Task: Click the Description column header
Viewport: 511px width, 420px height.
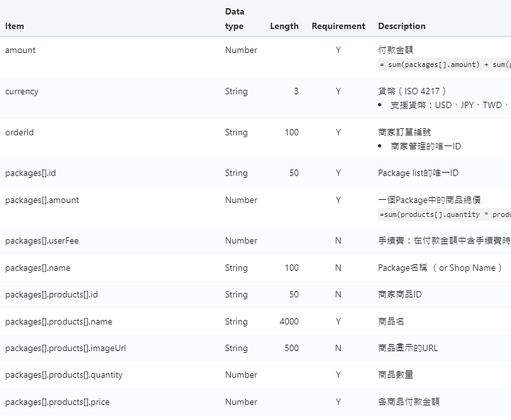Action: (x=401, y=26)
